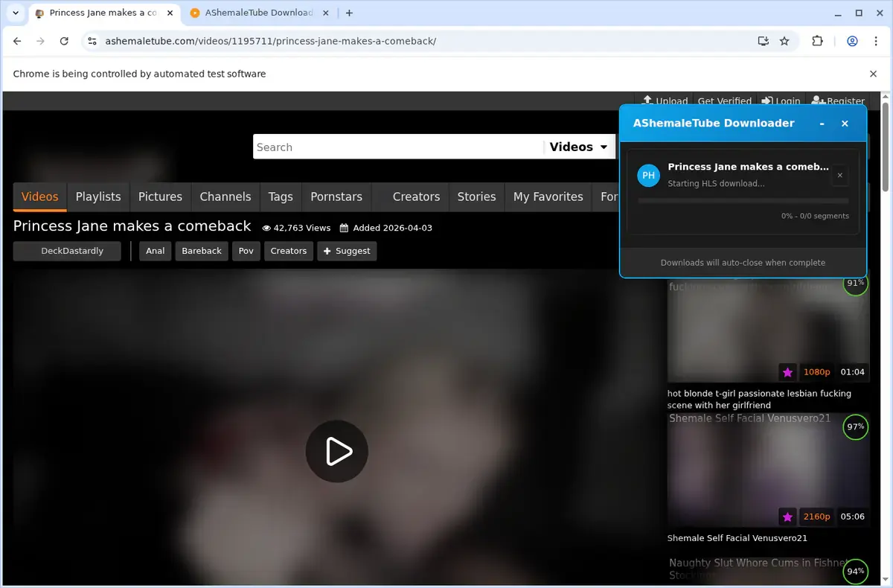Close the second browser tab
This screenshot has width=893, height=588.
(324, 13)
